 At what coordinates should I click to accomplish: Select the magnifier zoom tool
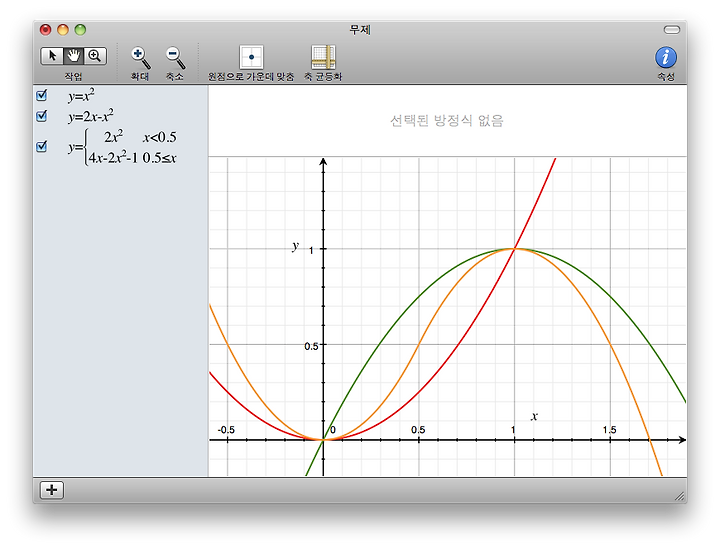(95, 56)
